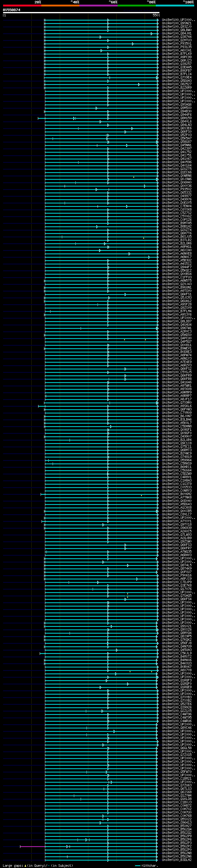The width and height of the screenshot is (197, 868).
Task: Select hit label UniRef100_Q8MYQ4
Action: coord(176,633)
